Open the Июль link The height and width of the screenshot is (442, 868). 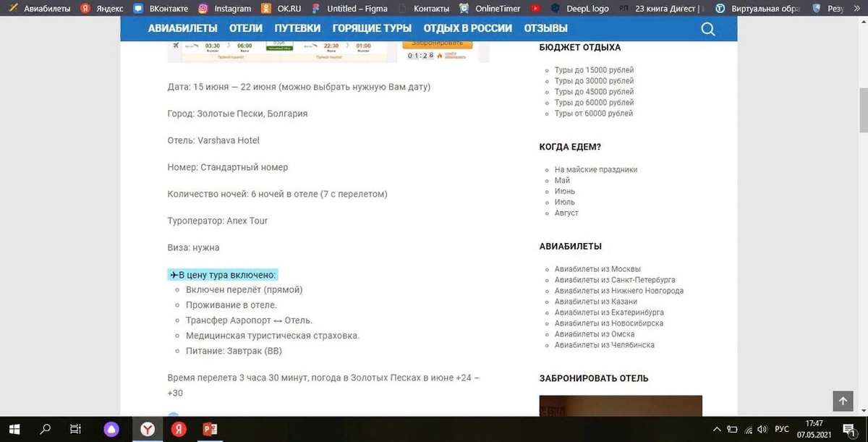pyautogui.click(x=565, y=202)
